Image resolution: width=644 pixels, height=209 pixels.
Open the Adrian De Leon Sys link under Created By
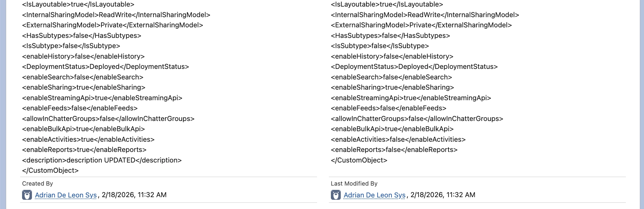click(x=65, y=195)
